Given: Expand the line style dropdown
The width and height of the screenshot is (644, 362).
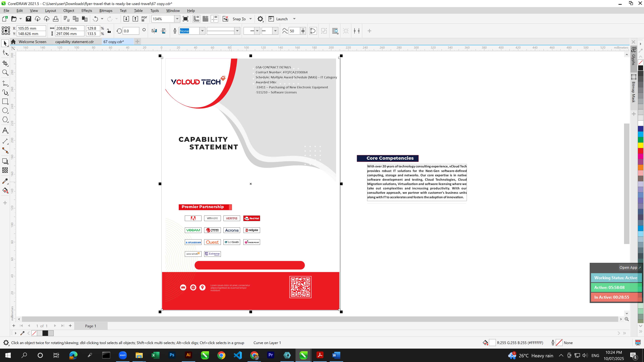Looking at the screenshot, I should pyautogui.click(x=237, y=31).
